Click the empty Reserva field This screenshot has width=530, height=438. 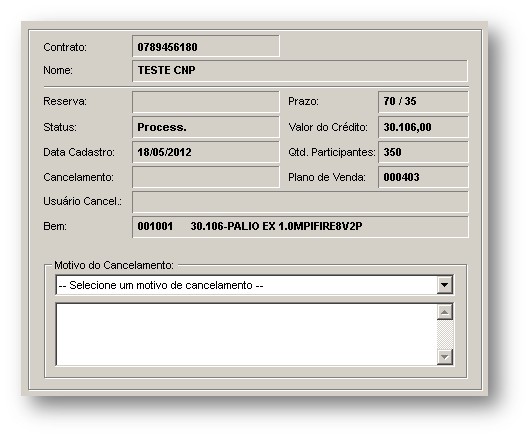click(206, 101)
